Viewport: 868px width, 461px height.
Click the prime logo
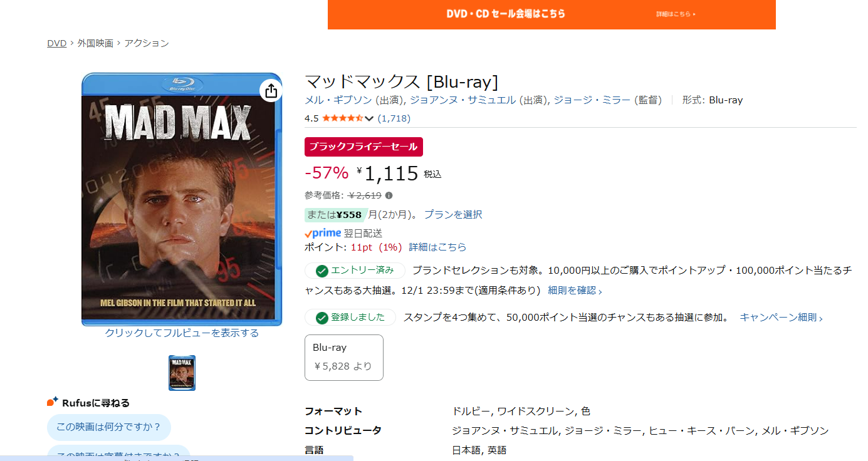tap(323, 233)
